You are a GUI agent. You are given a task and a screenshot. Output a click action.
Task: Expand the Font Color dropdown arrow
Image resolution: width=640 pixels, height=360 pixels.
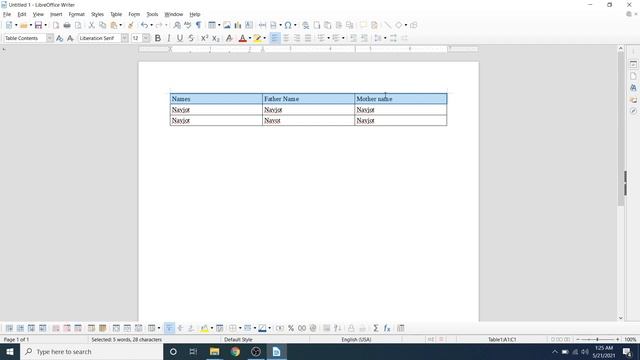250,38
